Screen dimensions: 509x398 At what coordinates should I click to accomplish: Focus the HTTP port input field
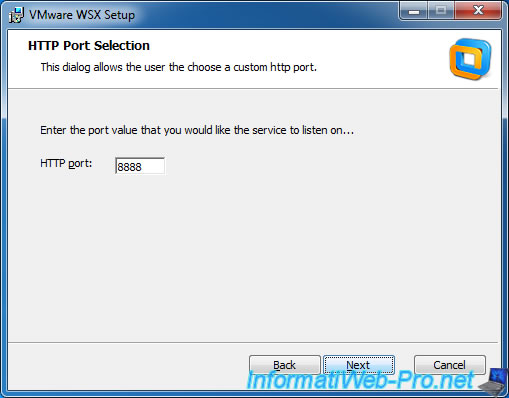pos(140,166)
